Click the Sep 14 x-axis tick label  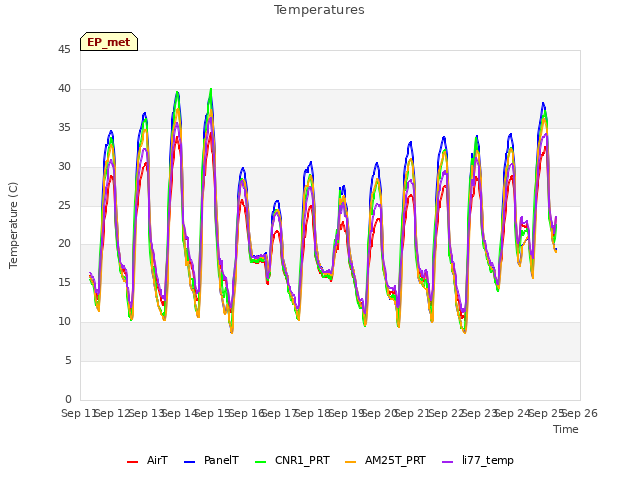(x=180, y=413)
